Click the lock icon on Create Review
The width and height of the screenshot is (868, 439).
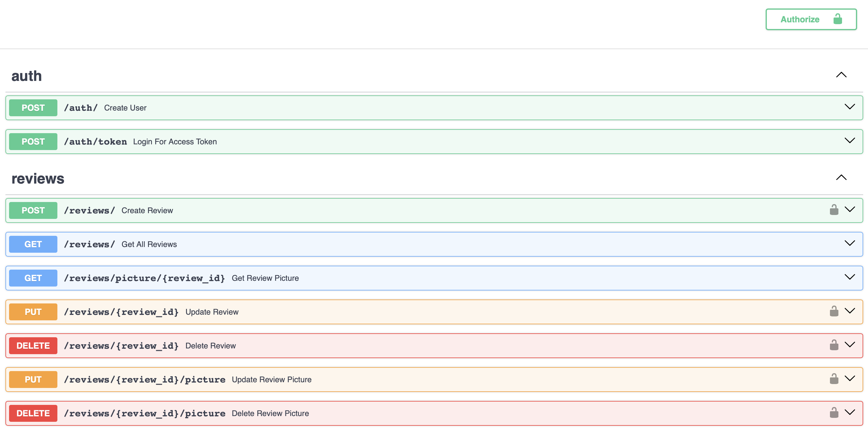(834, 210)
